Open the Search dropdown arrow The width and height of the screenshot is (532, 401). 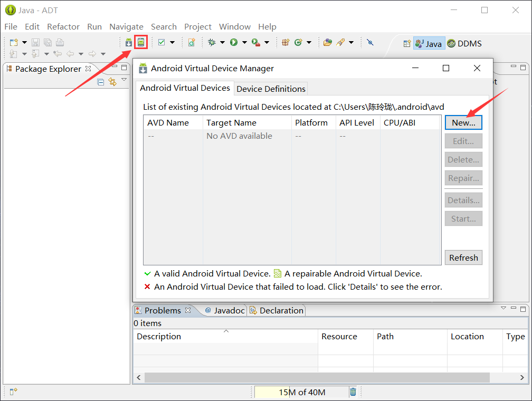pyautogui.click(x=351, y=42)
